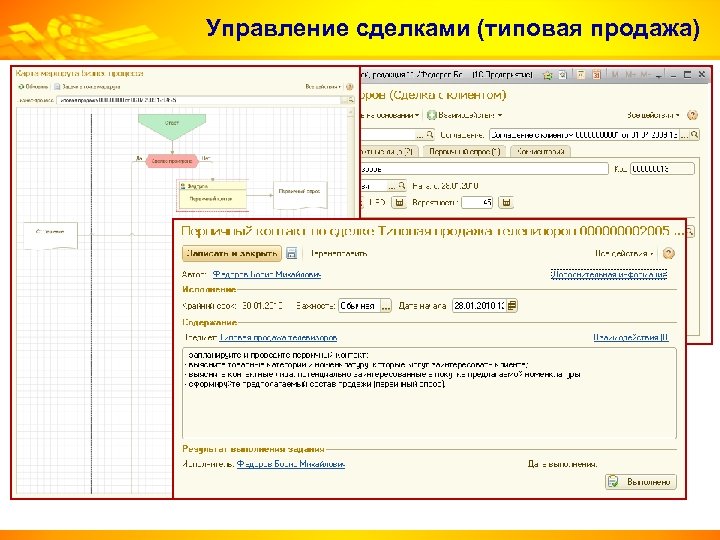
Task: Open ellipsis selector in start-date row field
Action: [x=392, y=186]
